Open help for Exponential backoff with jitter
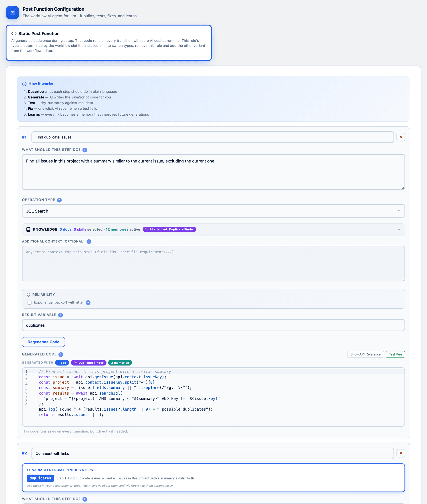Screen dimensions: 427x504 coord(88,303)
